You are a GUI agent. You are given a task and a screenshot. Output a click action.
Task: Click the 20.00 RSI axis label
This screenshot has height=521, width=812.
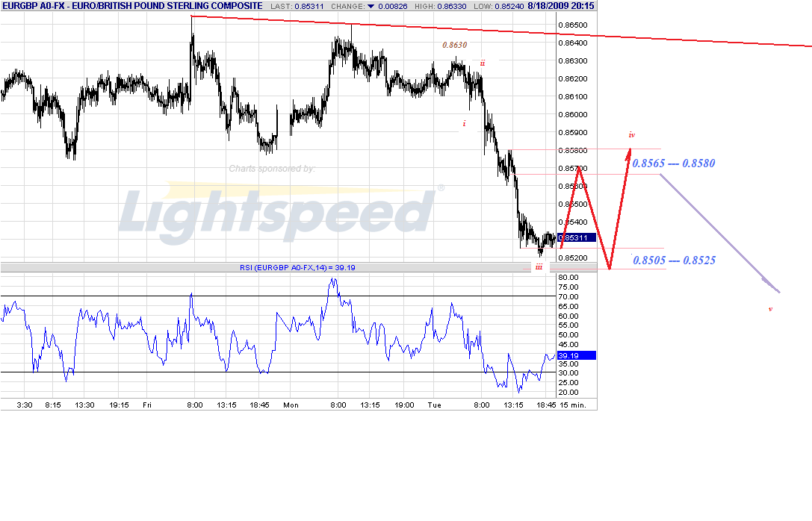click(568, 392)
